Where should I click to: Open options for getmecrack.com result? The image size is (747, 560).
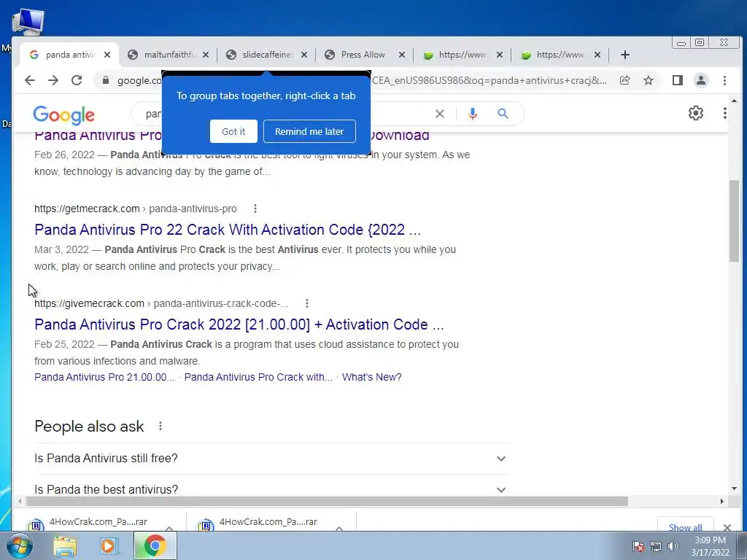coord(255,209)
